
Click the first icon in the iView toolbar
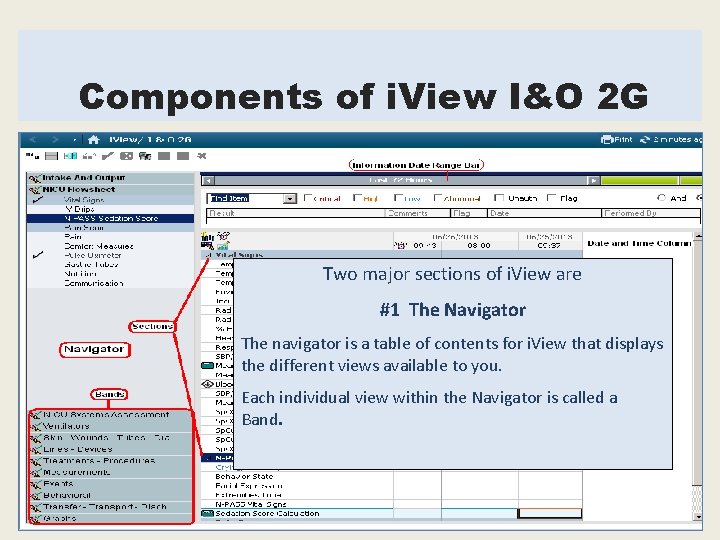(x=32, y=156)
